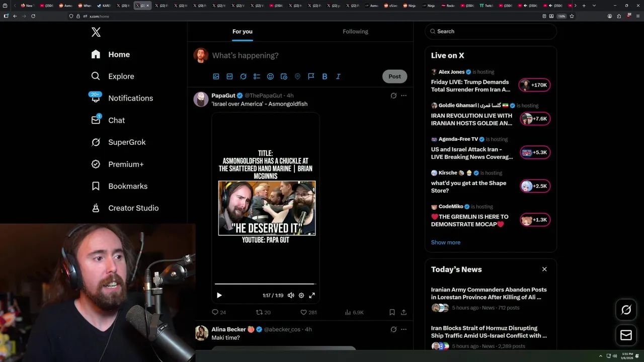
Task: Schedule the post icon
Action: 284,76
